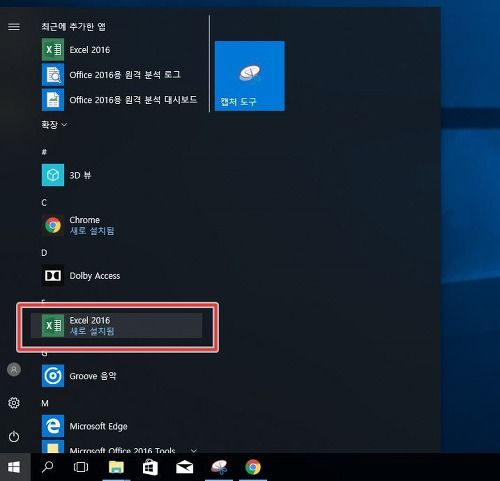Viewport: 500px width, 481px height.
Task: Select the # letter group header
Action: 44,152
